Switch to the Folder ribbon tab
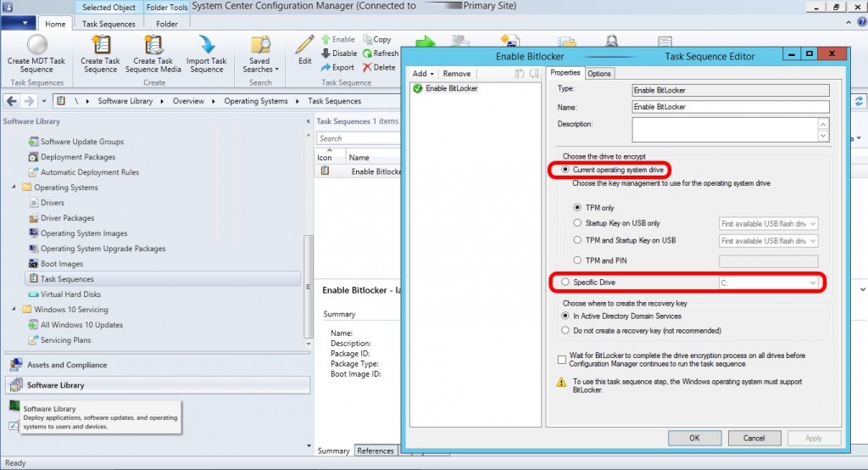Image resolution: width=868 pixels, height=470 pixels. pyautogui.click(x=167, y=24)
